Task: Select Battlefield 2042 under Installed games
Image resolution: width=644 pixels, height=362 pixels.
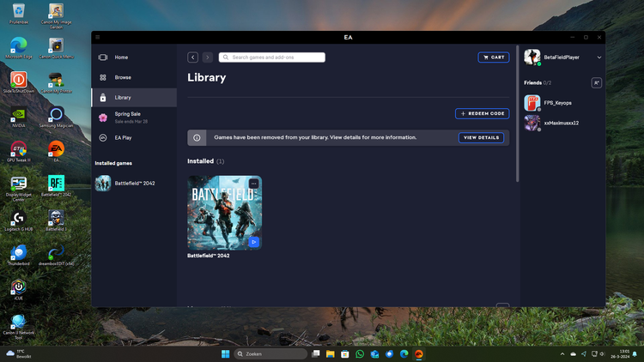Action: (x=134, y=183)
